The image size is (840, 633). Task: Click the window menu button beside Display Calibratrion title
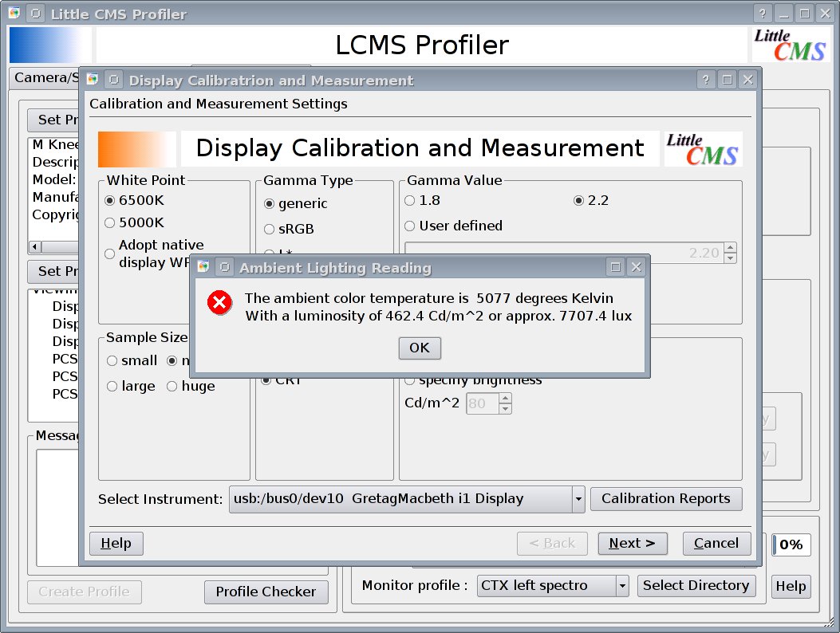pos(113,80)
